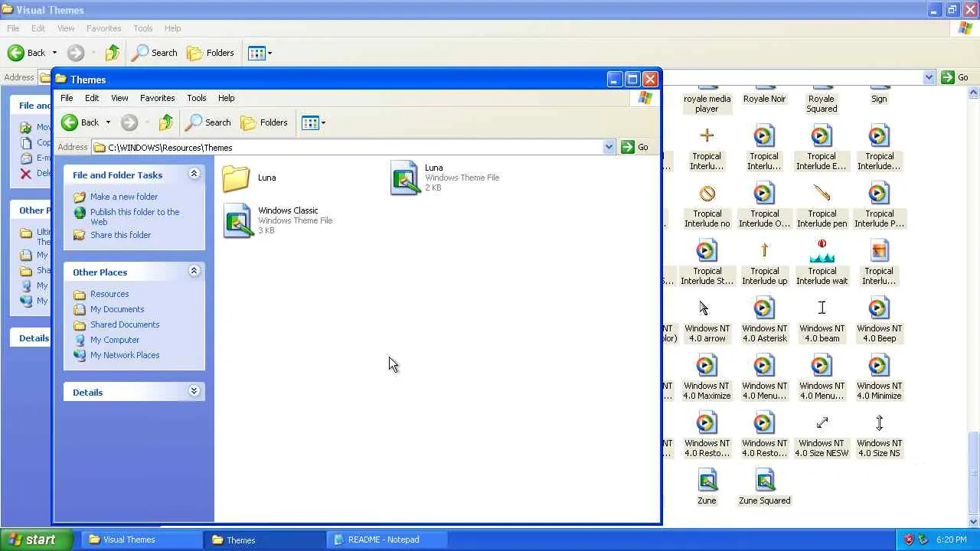Screen dimensions: 980x551
Task: Open Resources link under Other Places
Action: click(x=109, y=294)
